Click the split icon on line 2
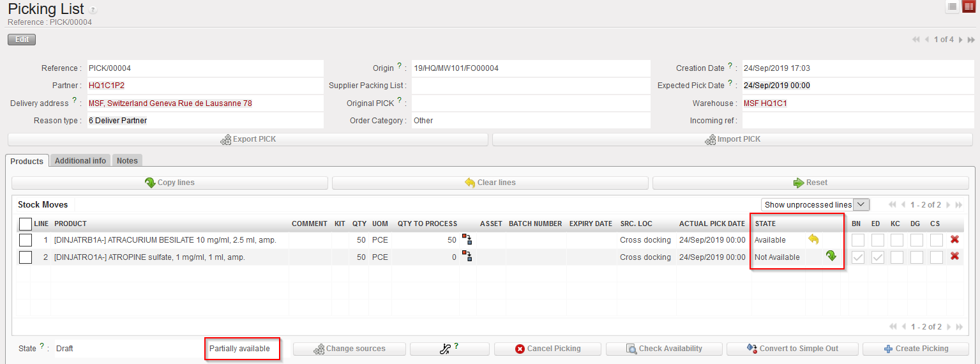The height and width of the screenshot is (364, 980). [467, 257]
